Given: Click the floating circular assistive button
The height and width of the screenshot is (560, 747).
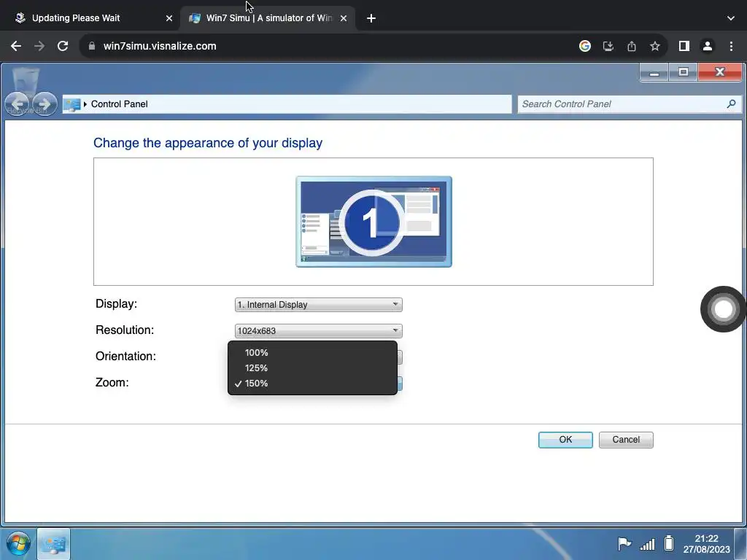Looking at the screenshot, I should tap(723, 309).
